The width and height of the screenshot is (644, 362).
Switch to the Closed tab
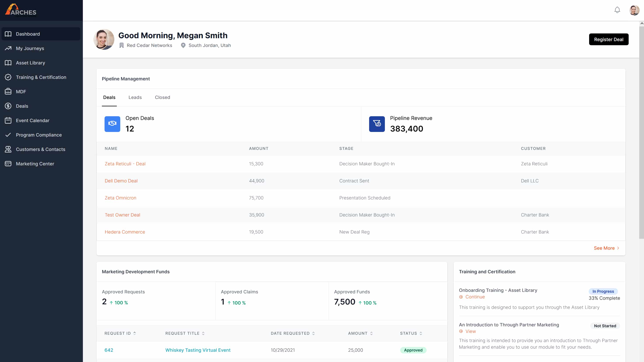tap(162, 97)
